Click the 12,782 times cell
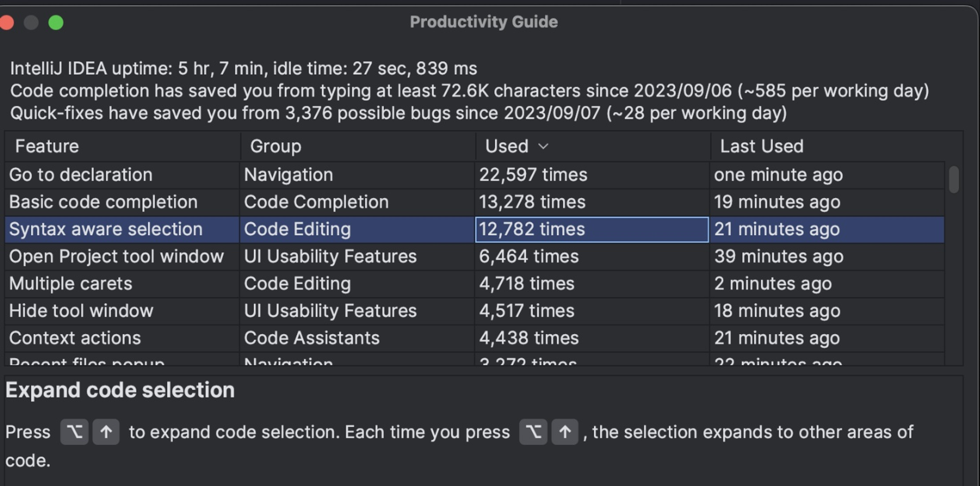The height and width of the screenshot is (486, 980). [532, 229]
